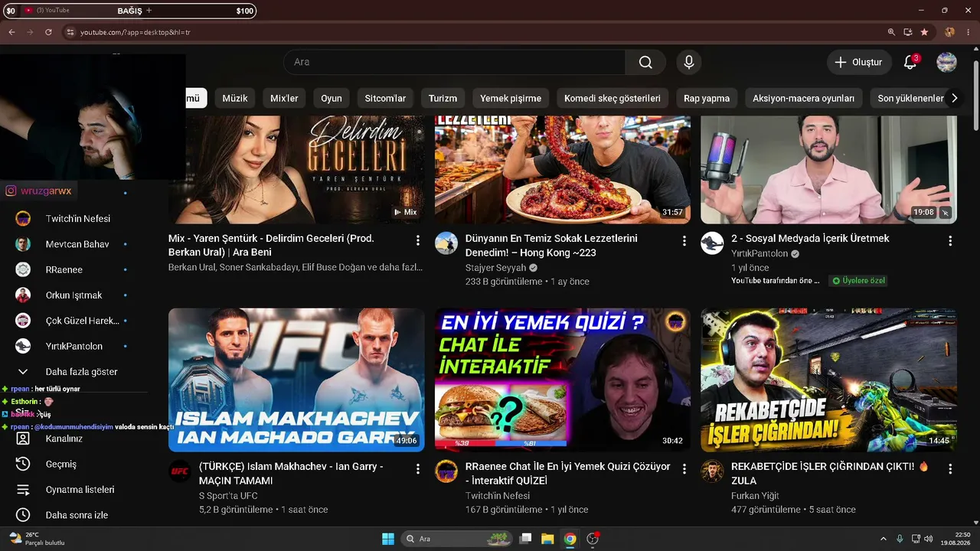Open Task View on the taskbar
Viewport: 980px width, 551px height.
click(x=525, y=539)
